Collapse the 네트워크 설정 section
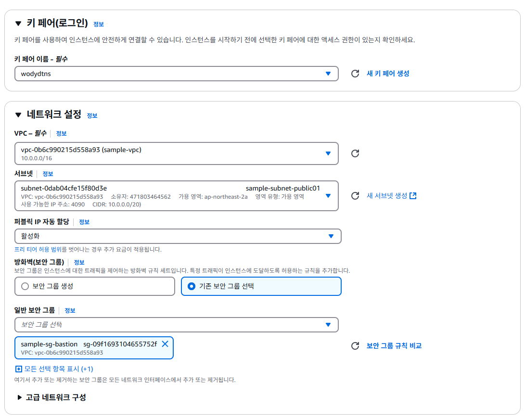This screenshot has width=525, height=420. click(18, 115)
